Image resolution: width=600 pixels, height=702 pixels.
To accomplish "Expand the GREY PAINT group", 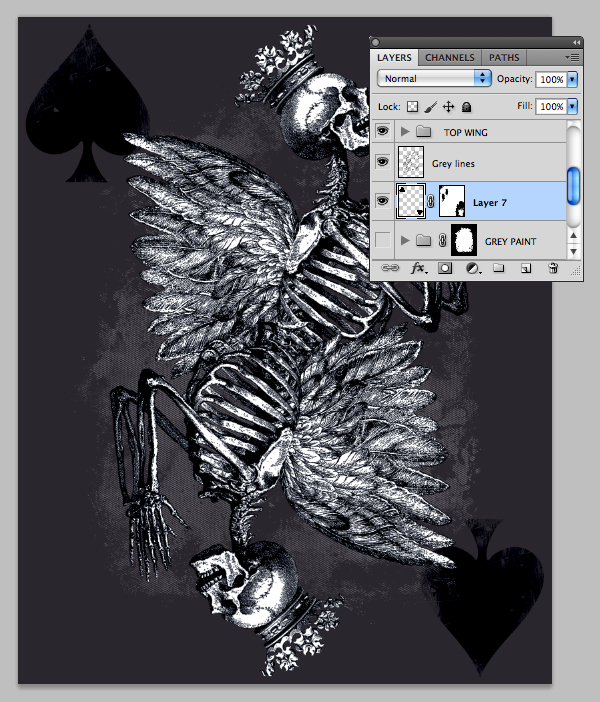I will (x=405, y=240).
